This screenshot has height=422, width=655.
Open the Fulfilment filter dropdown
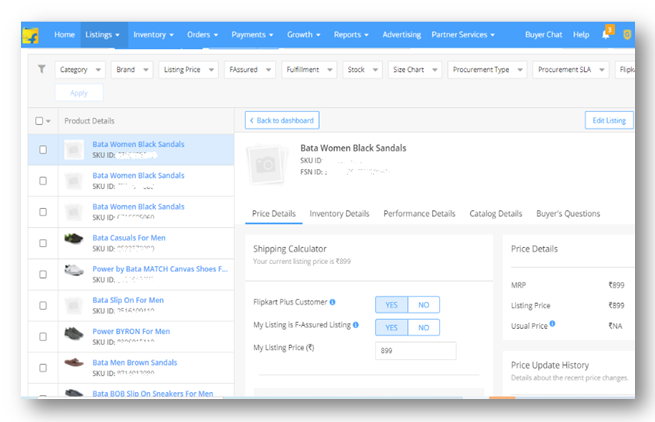point(309,69)
